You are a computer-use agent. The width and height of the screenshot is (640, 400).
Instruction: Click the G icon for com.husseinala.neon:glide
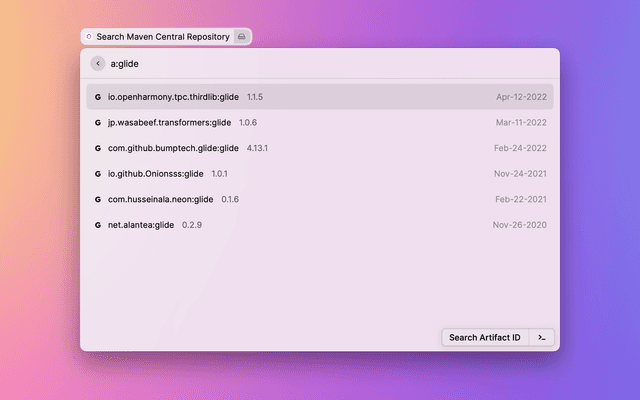tap(98, 199)
